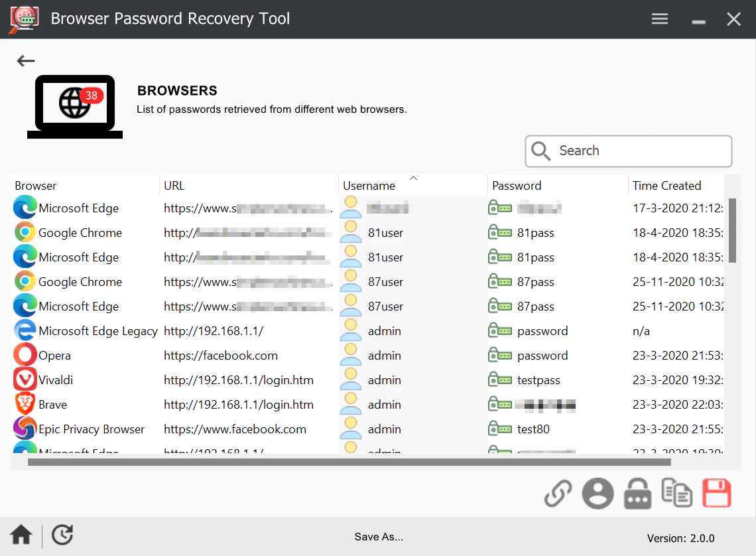The height and width of the screenshot is (556, 756).
Task: Click the Edge icon in the 17-3-2020 row
Action: tap(25, 208)
